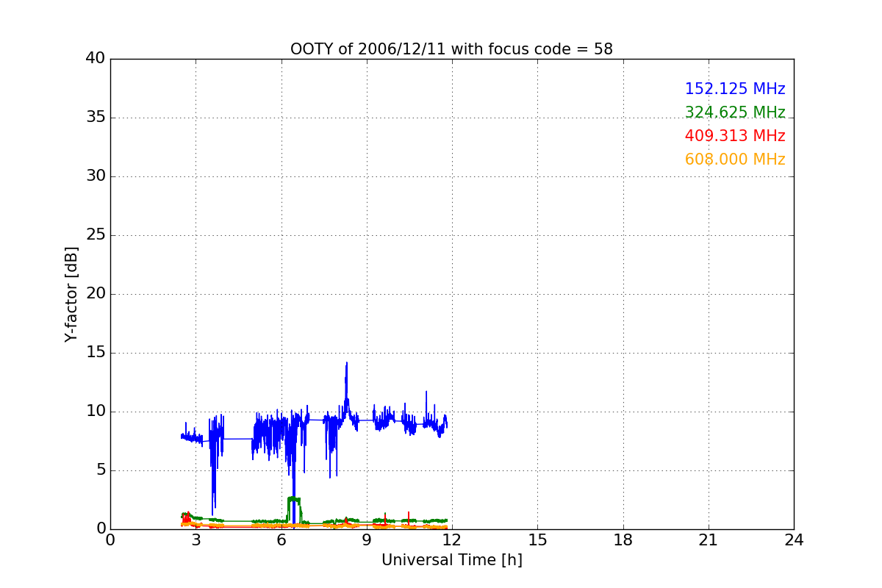
Task: Select the orange 608.000 MHz legend label
Action: (x=735, y=159)
